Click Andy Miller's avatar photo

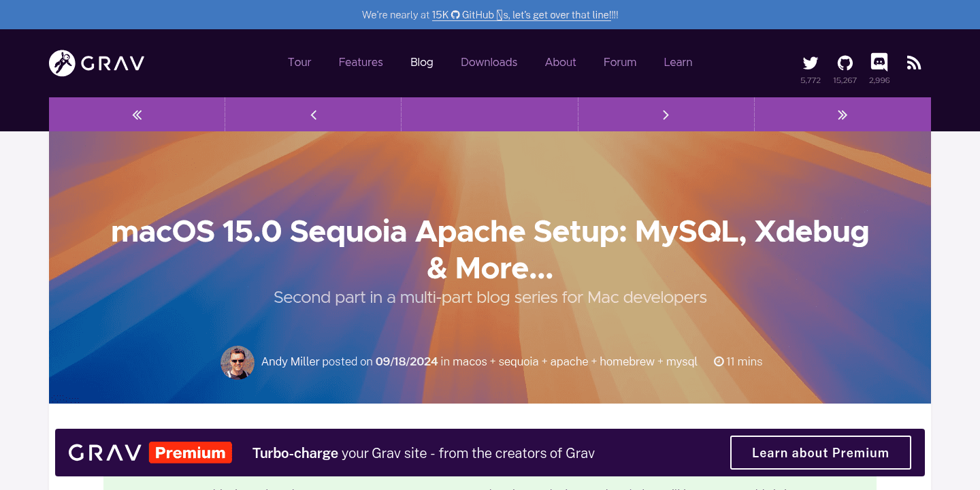point(237,363)
